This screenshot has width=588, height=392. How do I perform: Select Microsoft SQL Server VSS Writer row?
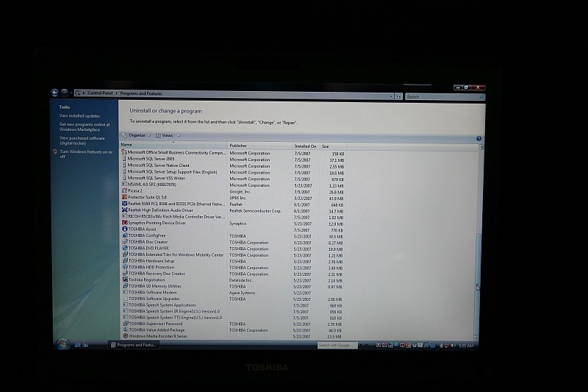click(232, 179)
